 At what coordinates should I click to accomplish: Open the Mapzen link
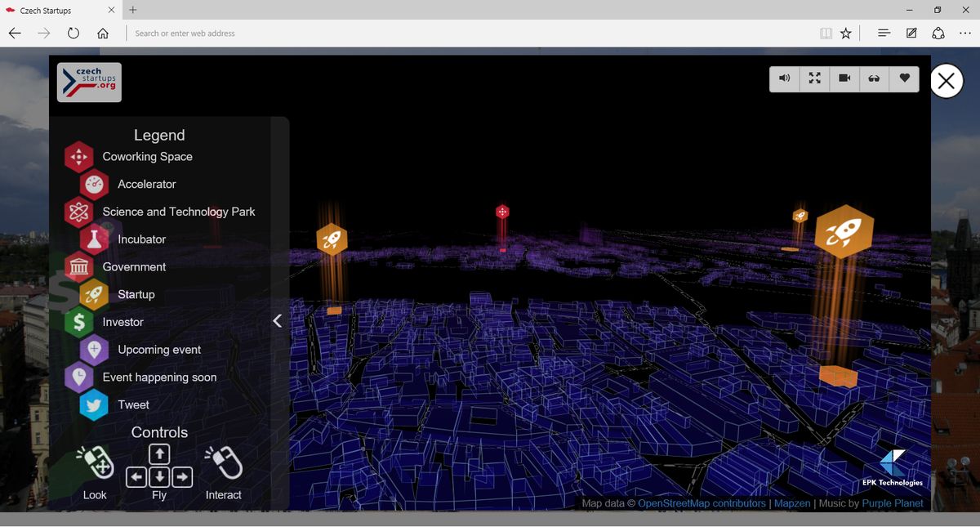coord(791,503)
